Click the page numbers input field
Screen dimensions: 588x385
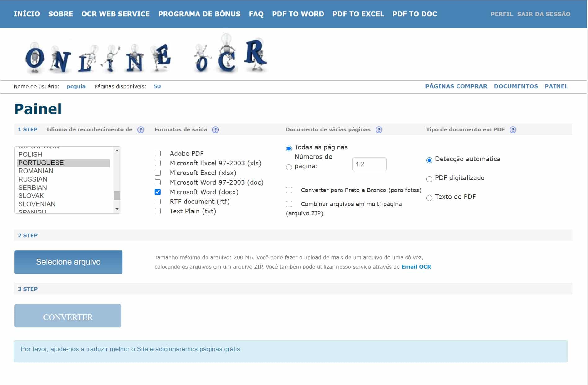click(x=369, y=164)
